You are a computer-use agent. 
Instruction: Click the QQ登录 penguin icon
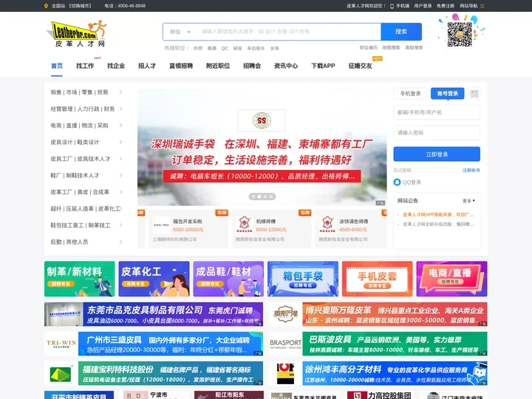point(397,183)
